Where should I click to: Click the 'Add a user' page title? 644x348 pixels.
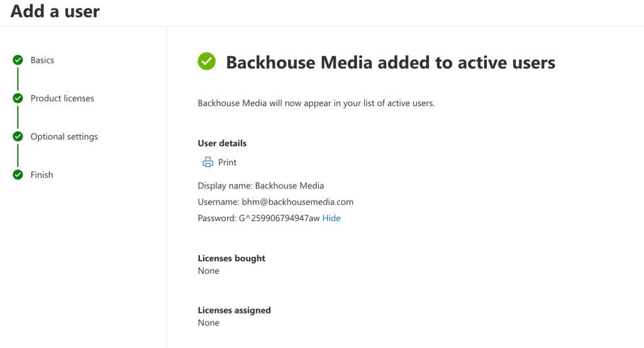tap(55, 11)
